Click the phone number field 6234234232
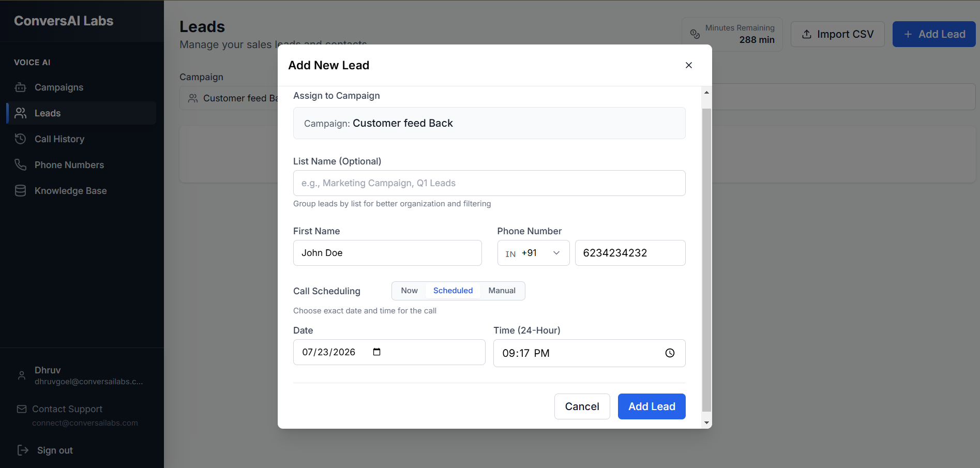The width and height of the screenshot is (980, 468). [x=630, y=253]
